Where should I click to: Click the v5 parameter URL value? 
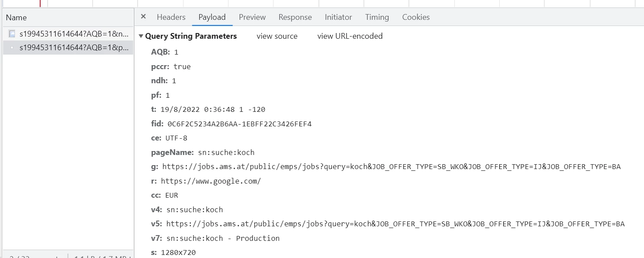pyautogui.click(x=396, y=224)
